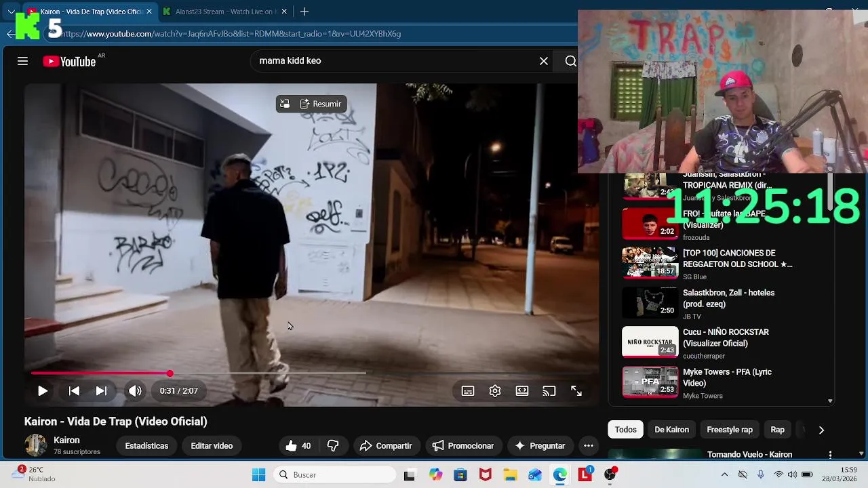Click the taskbar Buscar search box
The width and height of the screenshot is (868, 488).
(335, 475)
